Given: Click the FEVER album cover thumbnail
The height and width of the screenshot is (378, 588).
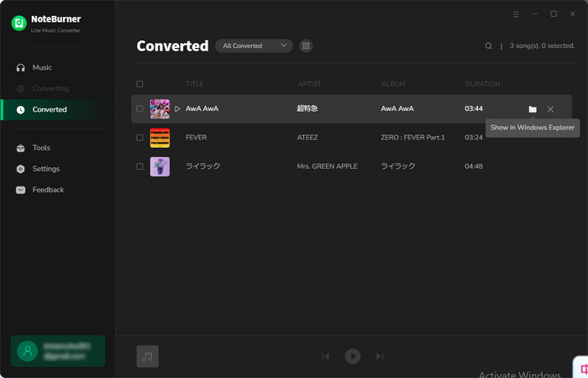Looking at the screenshot, I should [160, 138].
